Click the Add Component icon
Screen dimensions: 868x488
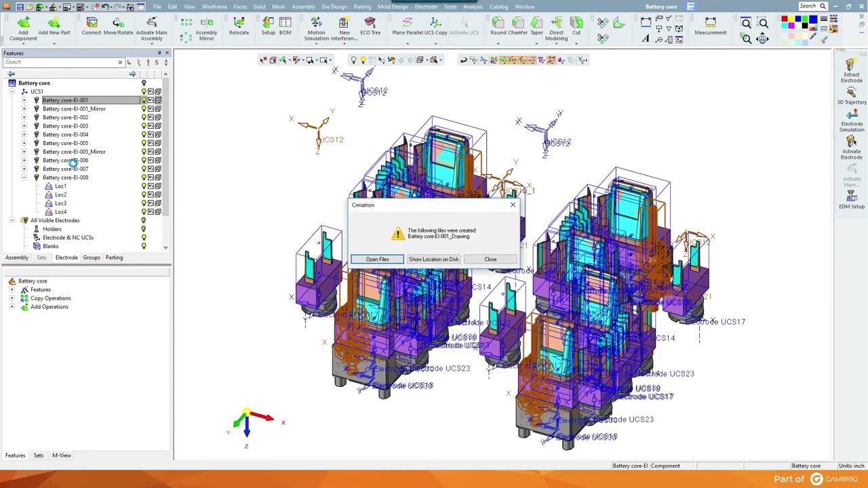pos(23,28)
